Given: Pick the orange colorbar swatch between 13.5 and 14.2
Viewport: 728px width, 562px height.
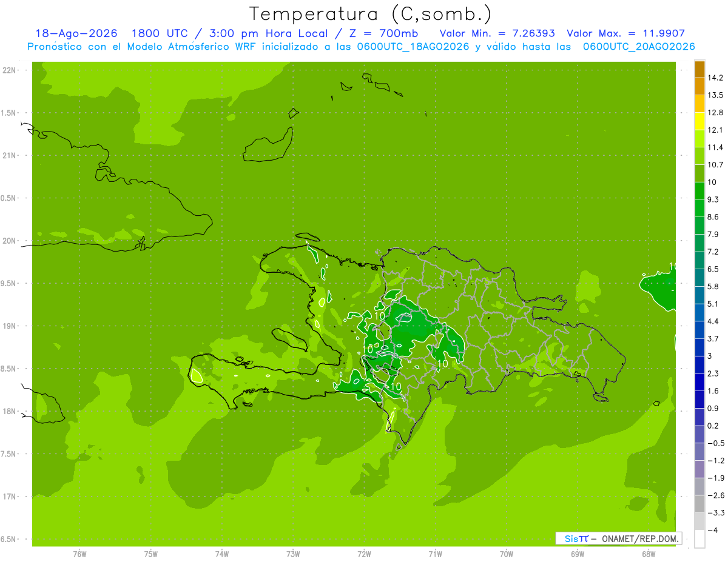Looking at the screenshot, I should click(x=699, y=87).
